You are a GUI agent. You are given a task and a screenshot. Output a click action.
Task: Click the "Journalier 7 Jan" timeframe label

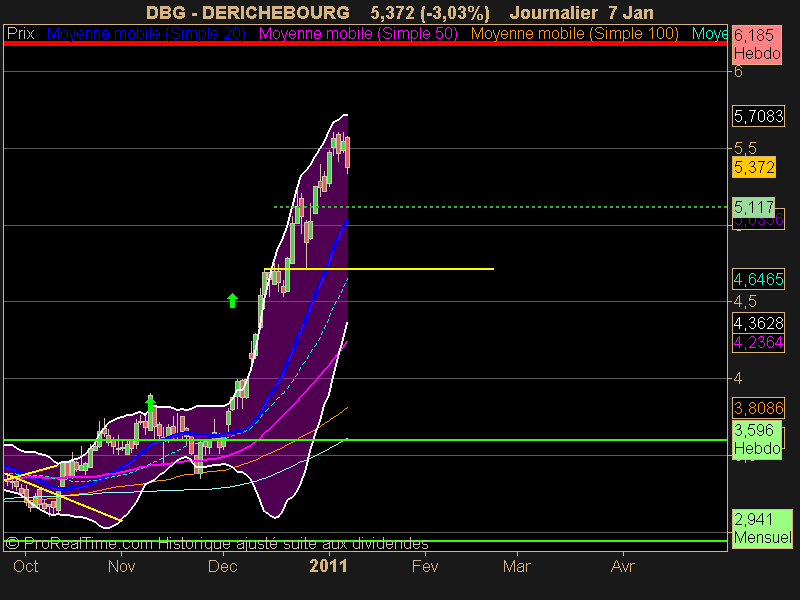pos(581,12)
